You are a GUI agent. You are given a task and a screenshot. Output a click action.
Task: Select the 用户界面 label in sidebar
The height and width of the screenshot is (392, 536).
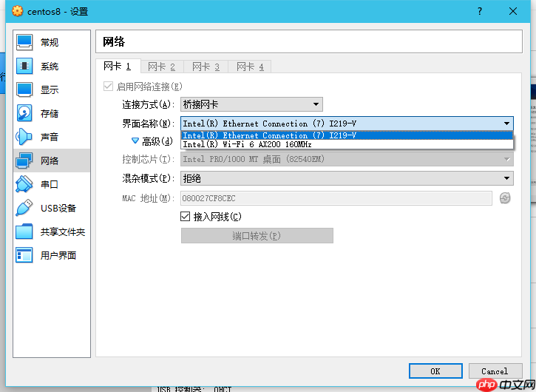coord(58,255)
